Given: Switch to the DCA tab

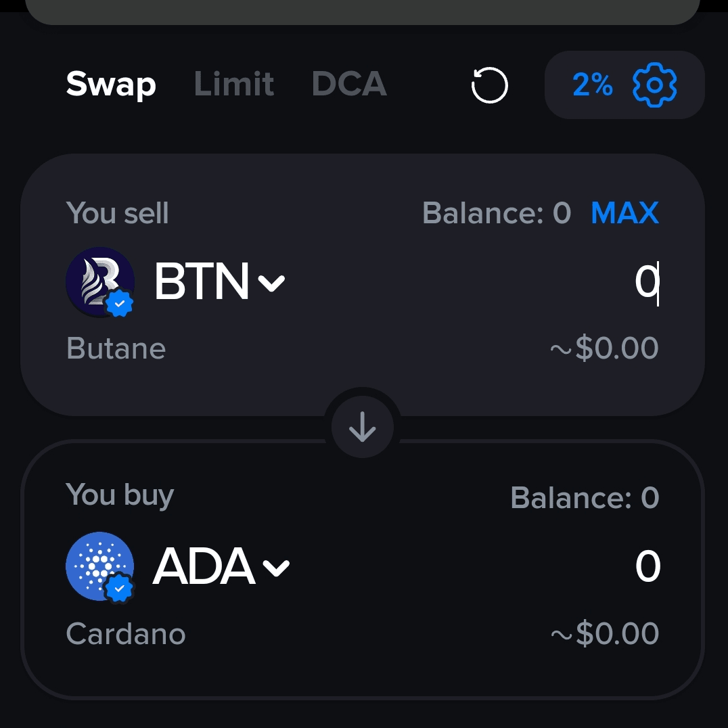Looking at the screenshot, I should (349, 84).
